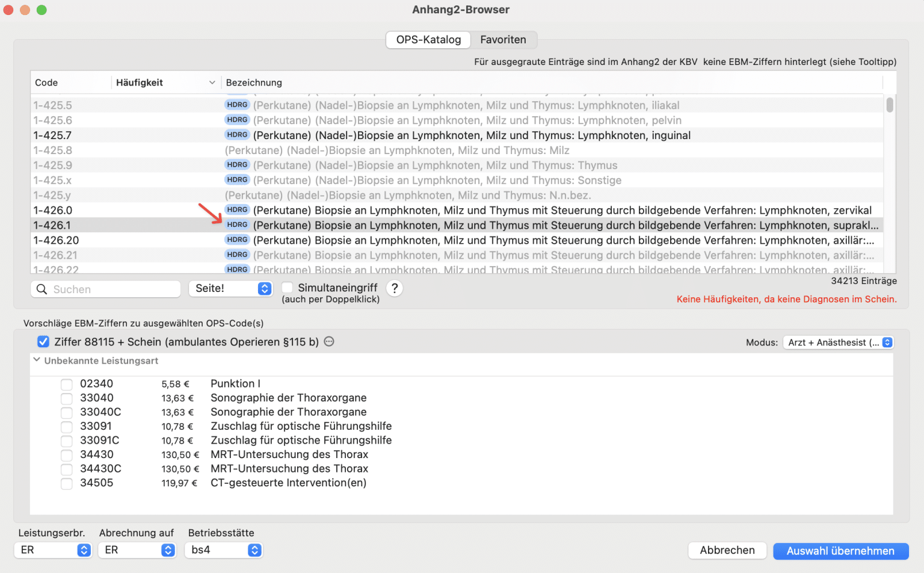Open the Modus dropdown menu
Viewport: 924px width, 573px height.
(x=838, y=342)
